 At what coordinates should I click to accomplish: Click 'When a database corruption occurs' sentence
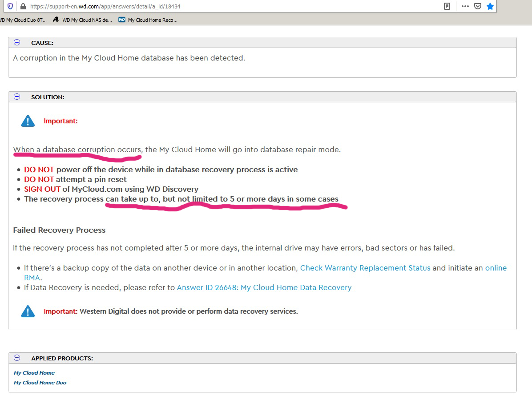coord(177,149)
